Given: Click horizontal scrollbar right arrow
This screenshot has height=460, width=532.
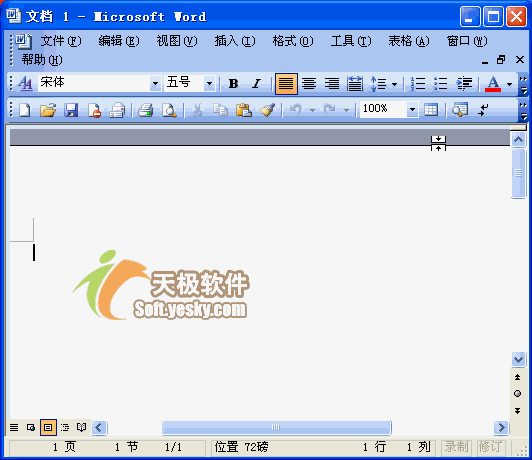Looking at the screenshot, I should (501, 427).
